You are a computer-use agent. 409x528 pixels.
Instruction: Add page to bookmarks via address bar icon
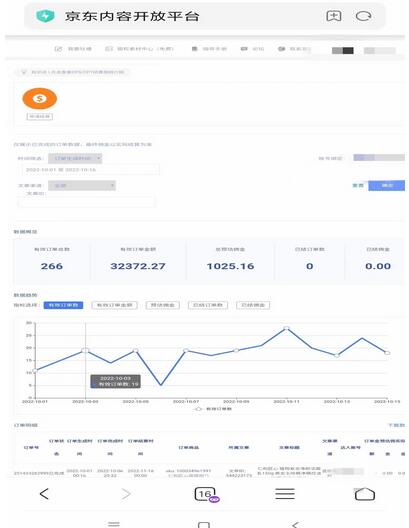(x=334, y=16)
